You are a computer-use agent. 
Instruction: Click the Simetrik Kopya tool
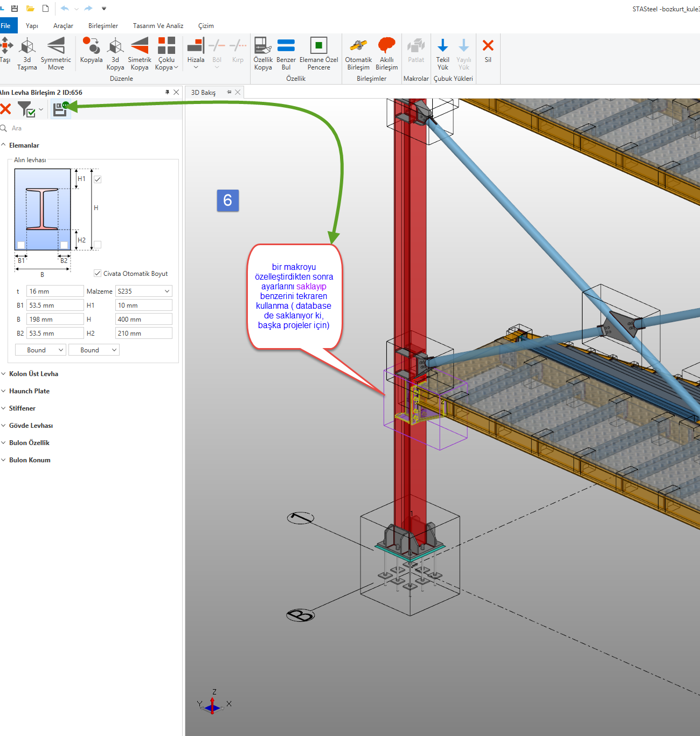coord(140,53)
